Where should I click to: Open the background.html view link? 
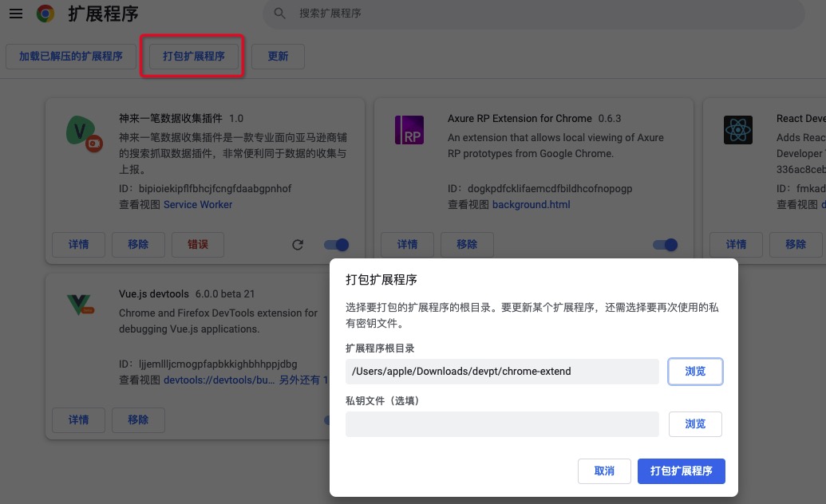coord(531,205)
